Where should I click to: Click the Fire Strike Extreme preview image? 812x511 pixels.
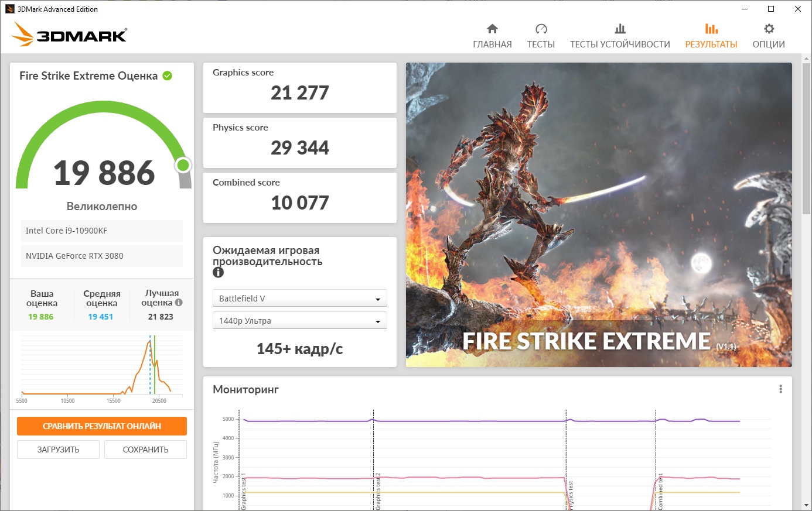point(599,215)
